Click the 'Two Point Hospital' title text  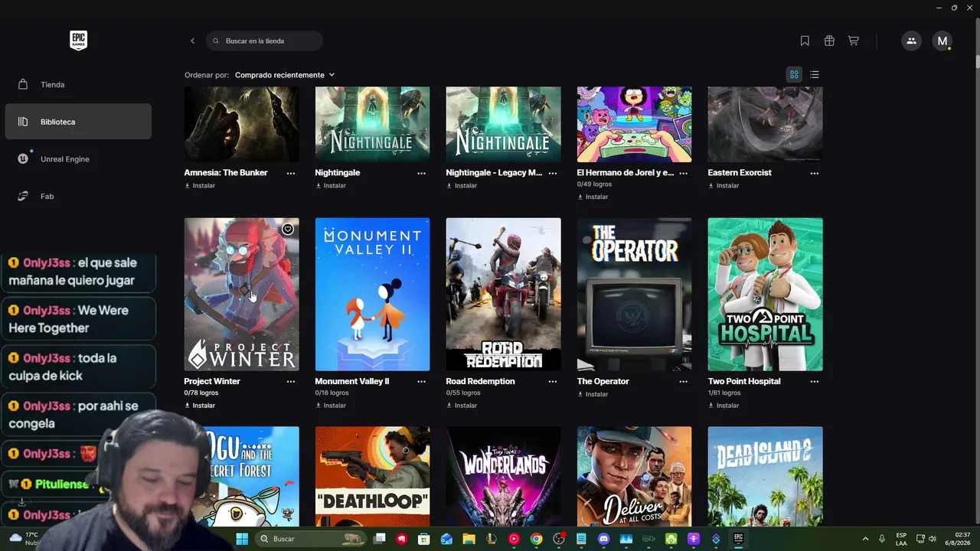coord(744,381)
